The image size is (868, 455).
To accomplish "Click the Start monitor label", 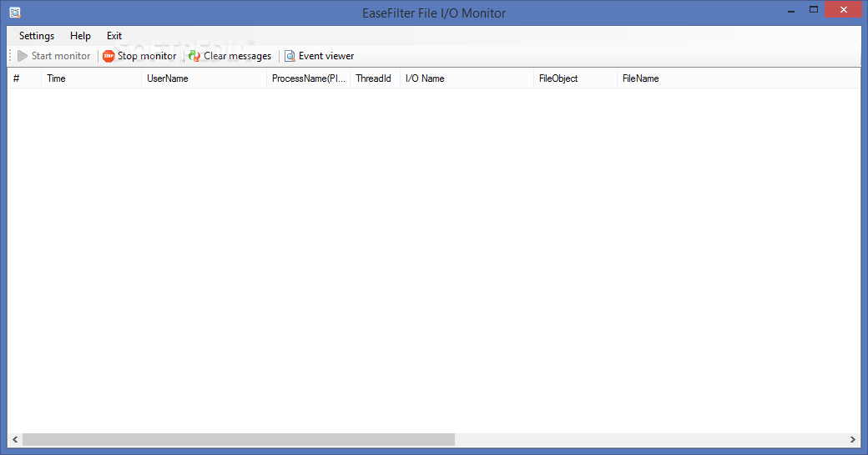I will [x=61, y=56].
